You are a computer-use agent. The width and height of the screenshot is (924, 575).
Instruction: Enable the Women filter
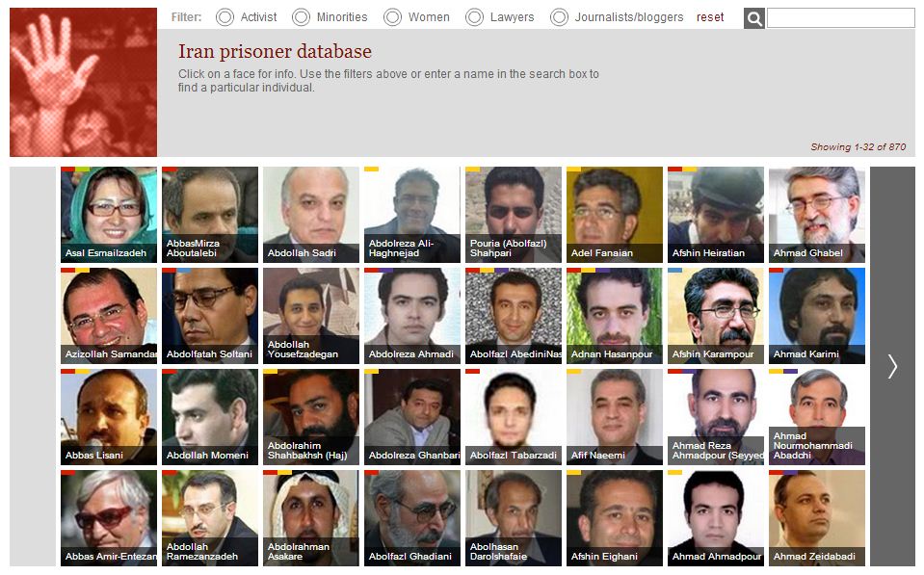(392, 17)
